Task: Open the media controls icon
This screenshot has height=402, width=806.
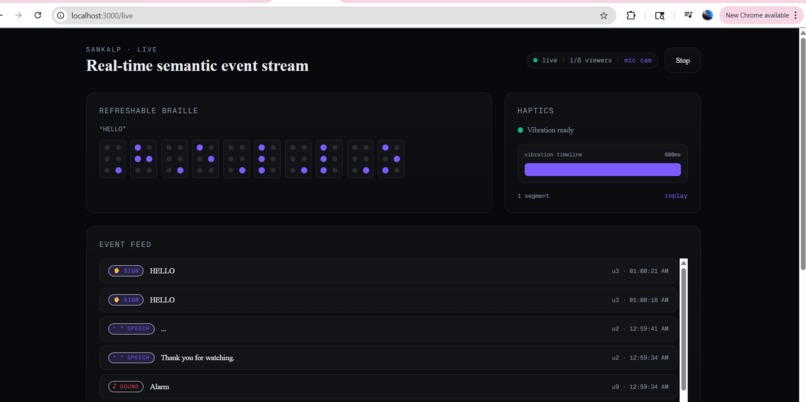Action: (x=688, y=15)
